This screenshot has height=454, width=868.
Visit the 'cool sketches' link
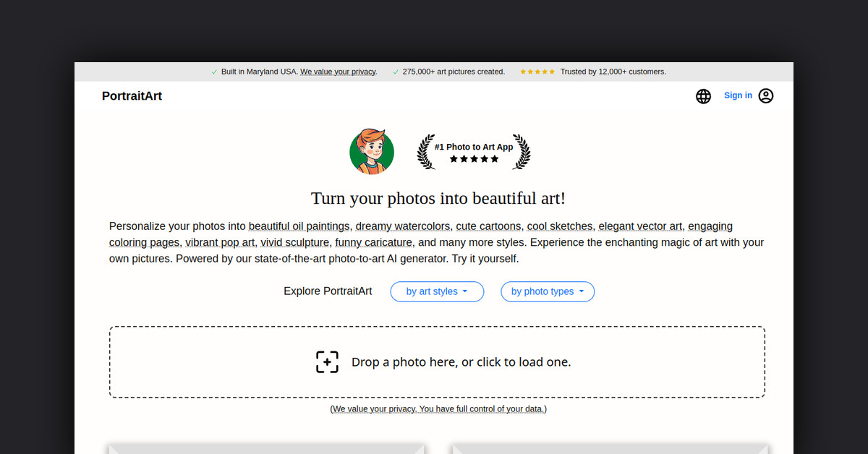tap(559, 226)
